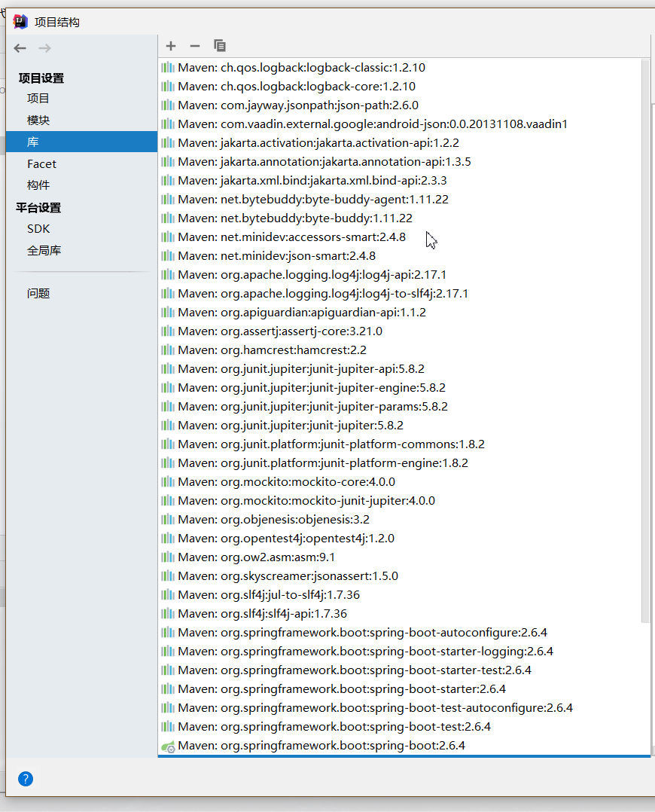The image size is (655, 812).
Task: Navigate forward with right arrow
Action: tap(45, 48)
